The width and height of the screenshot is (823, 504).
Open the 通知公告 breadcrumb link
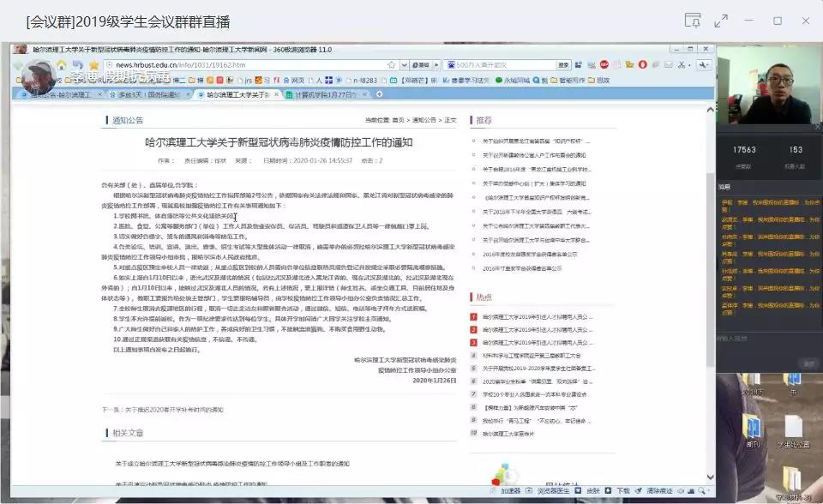[x=425, y=120]
